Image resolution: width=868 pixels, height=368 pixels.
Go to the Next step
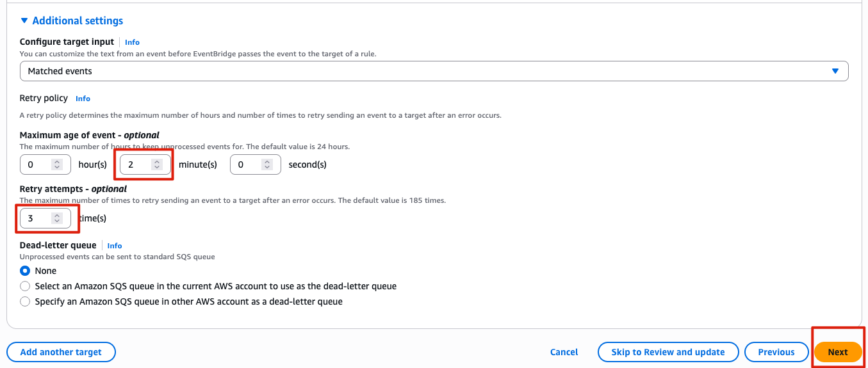point(837,352)
